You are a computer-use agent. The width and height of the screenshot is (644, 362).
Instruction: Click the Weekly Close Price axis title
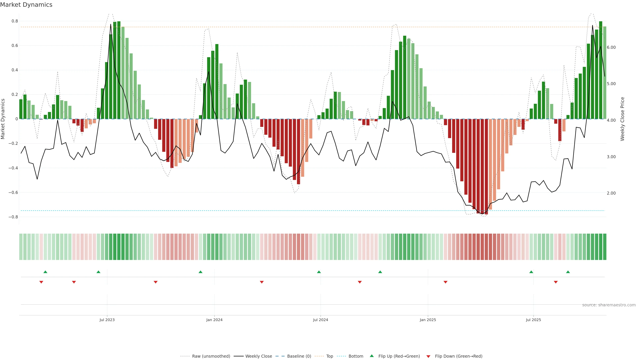623,119
